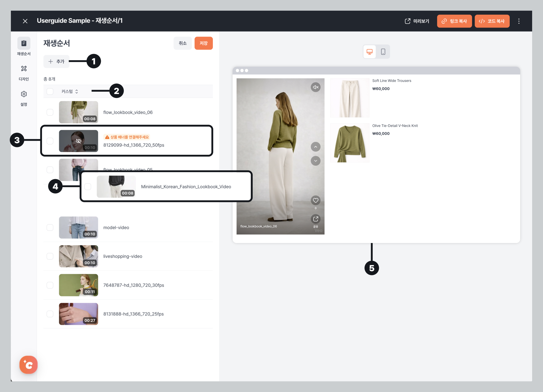
Task: Unmute the preview video sound icon
Action: click(315, 87)
